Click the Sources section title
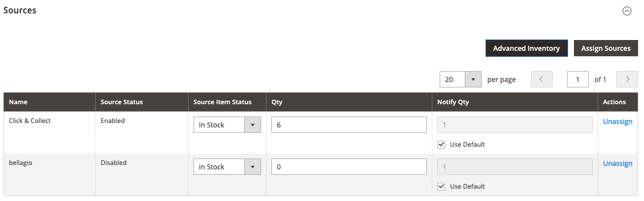Image resolution: width=644 pixels, height=201 pixels. tap(20, 10)
